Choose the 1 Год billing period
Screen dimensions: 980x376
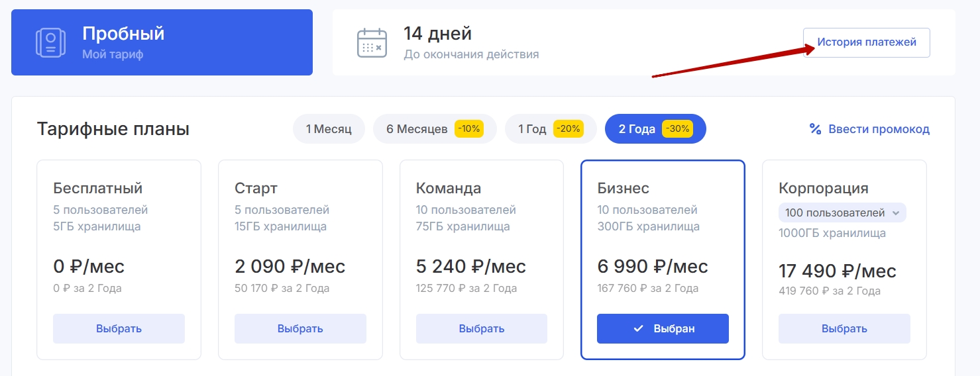(x=531, y=129)
